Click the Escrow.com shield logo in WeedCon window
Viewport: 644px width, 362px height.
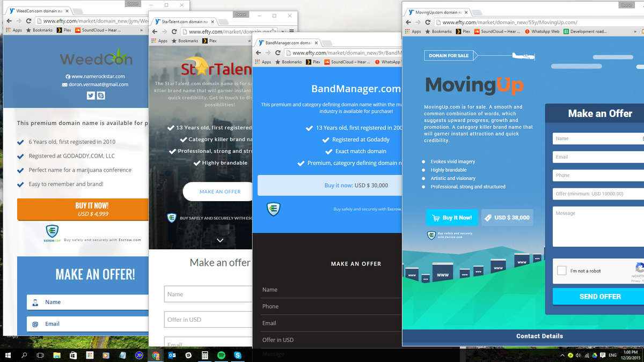[x=52, y=232]
